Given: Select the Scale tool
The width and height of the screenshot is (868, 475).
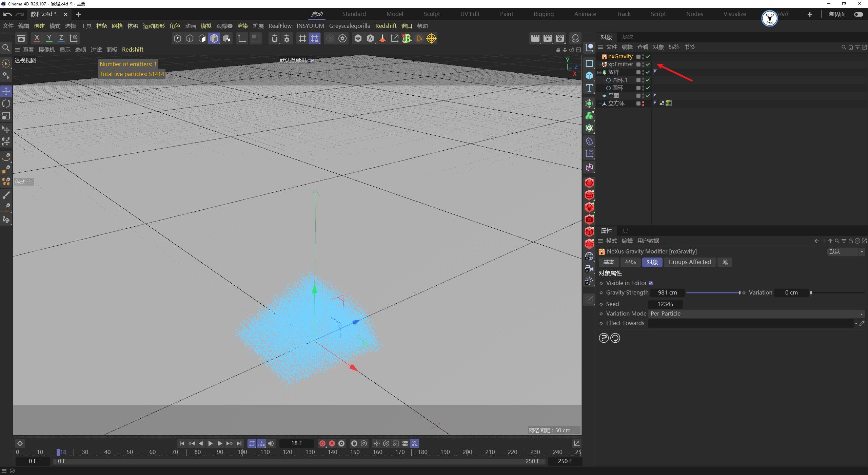Looking at the screenshot, I should (x=6, y=116).
